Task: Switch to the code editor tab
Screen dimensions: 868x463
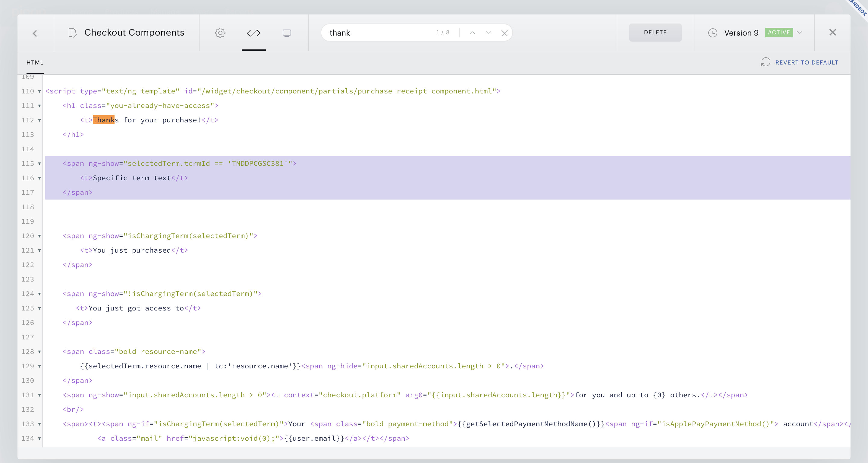Action: (254, 33)
